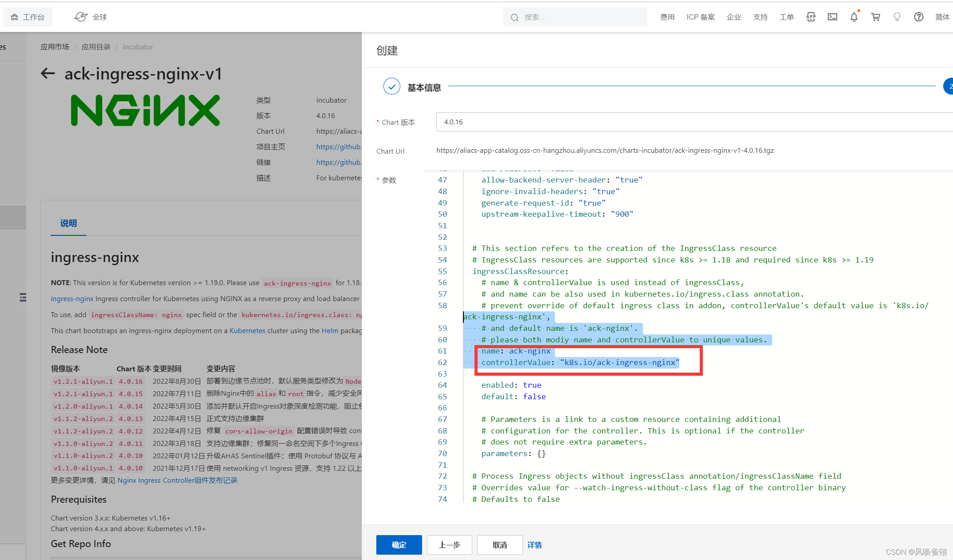The image size is (953, 560).
Task: Click the sidebar collapse menu icon
Action: point(23,298)
